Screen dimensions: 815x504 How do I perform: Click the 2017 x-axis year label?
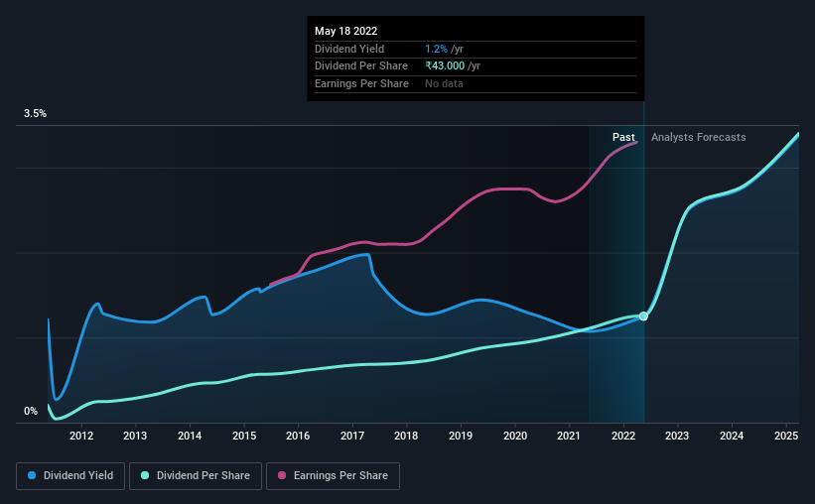point(352,436)
